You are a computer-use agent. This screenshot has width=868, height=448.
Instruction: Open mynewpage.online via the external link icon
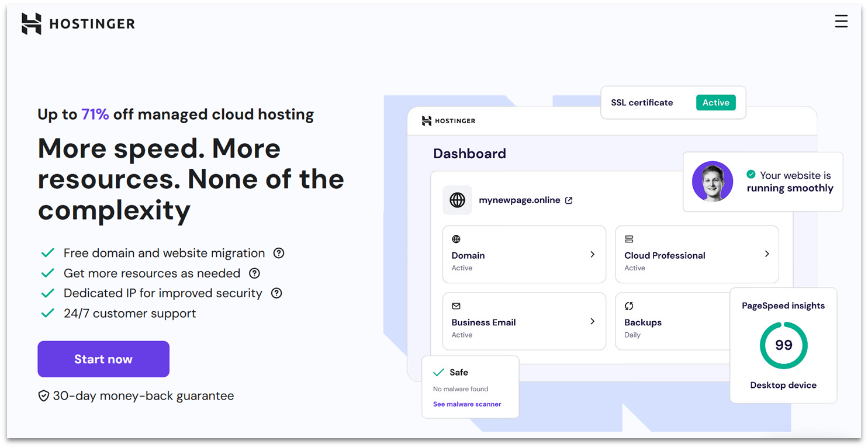(568, 200)
